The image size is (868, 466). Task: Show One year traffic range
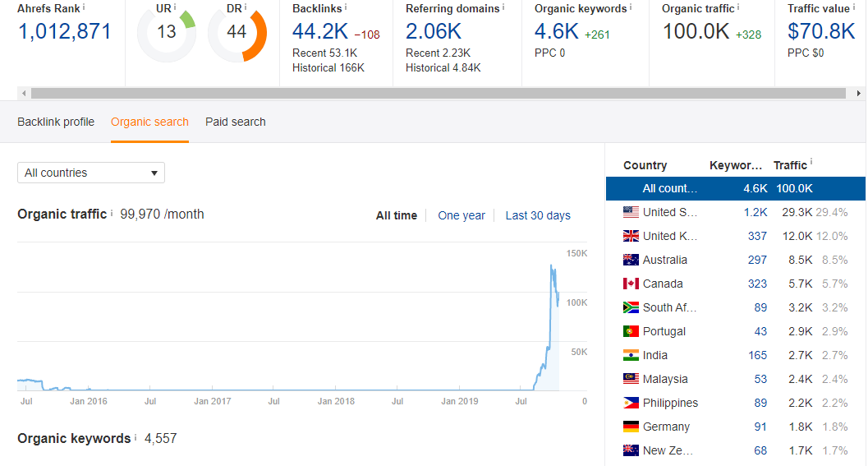tap(462, 215)
